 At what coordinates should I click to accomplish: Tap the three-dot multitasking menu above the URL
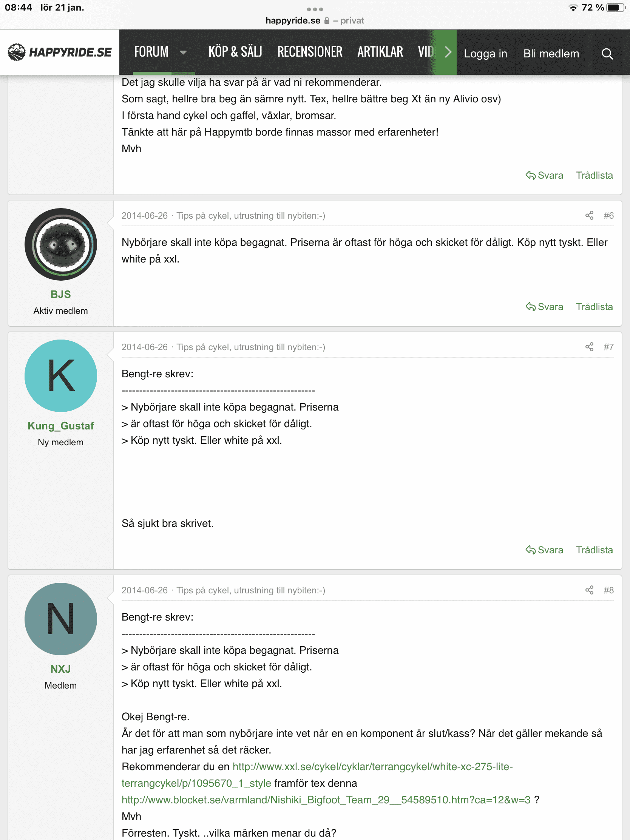coord(315,9)
